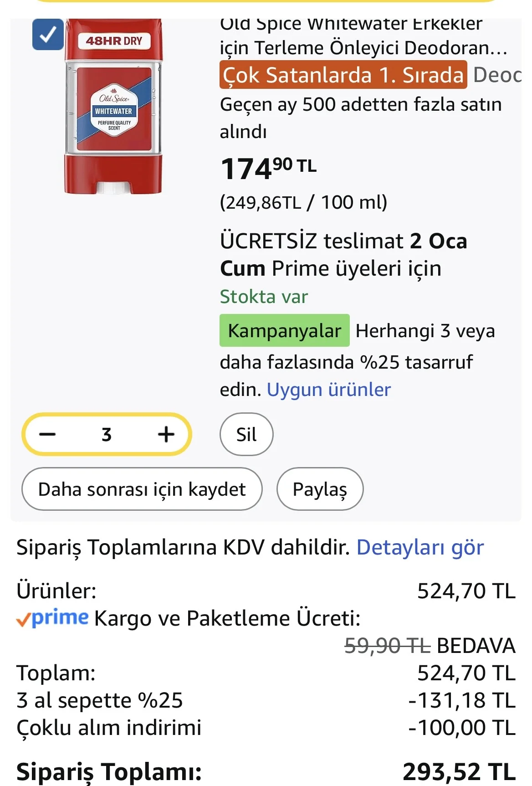The height and width of the screenshot is (786, 532).
Task: Increase quantity with the plus icon
Action: 166,434
